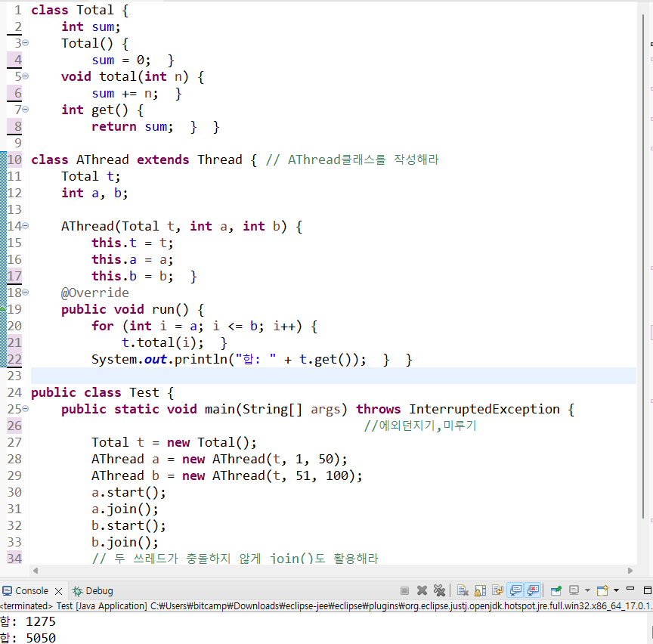Toggle Word Wrap in the Console
653x644 pixels.
tap(497, 590)
